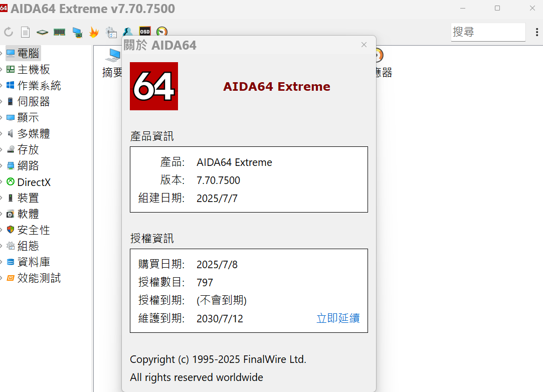Select 多媒體 in the sidebar tree

(x=29, y=133)
